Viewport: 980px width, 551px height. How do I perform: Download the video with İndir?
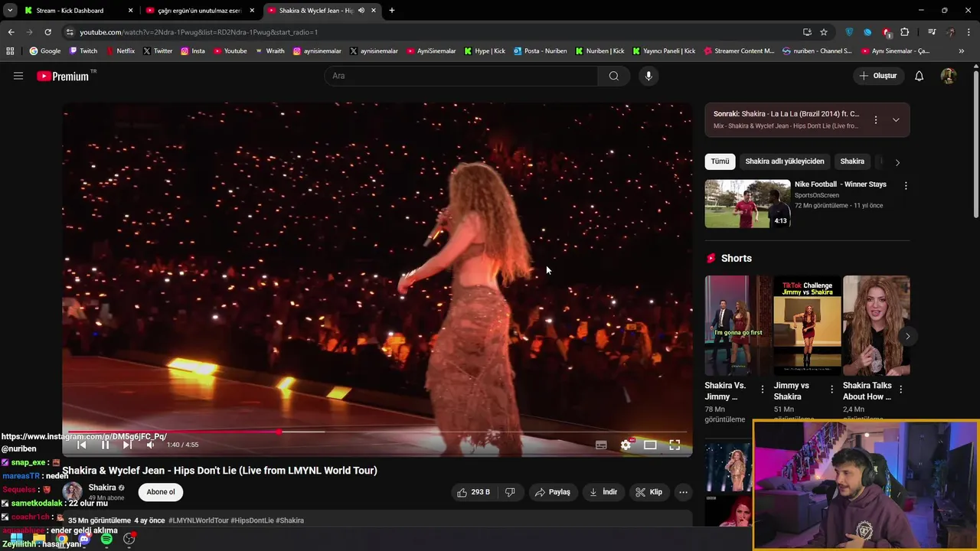(603, 492)
